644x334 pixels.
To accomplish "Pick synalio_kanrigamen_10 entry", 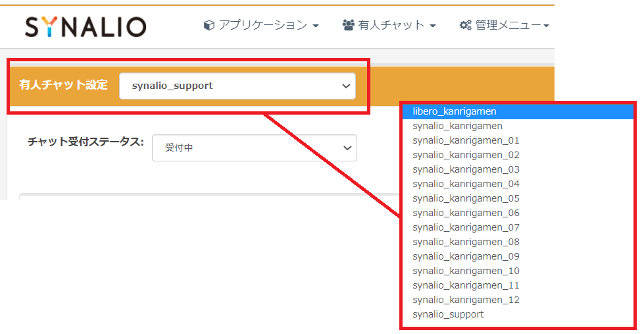I will coord(518,271).
